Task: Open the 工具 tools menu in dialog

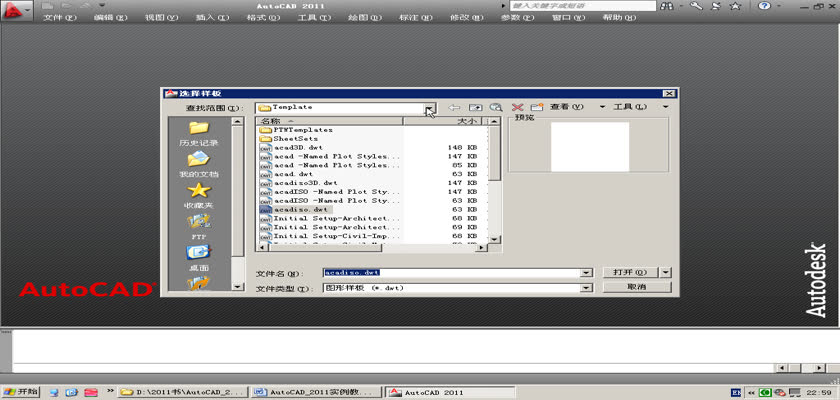Action: (630, 107)
